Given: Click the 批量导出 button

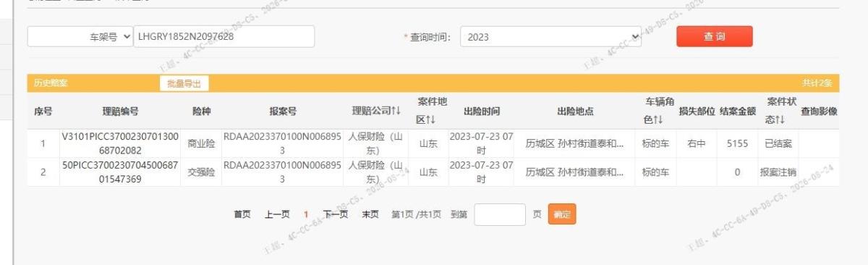Looking at the screenshot, I should coord(184,83).
